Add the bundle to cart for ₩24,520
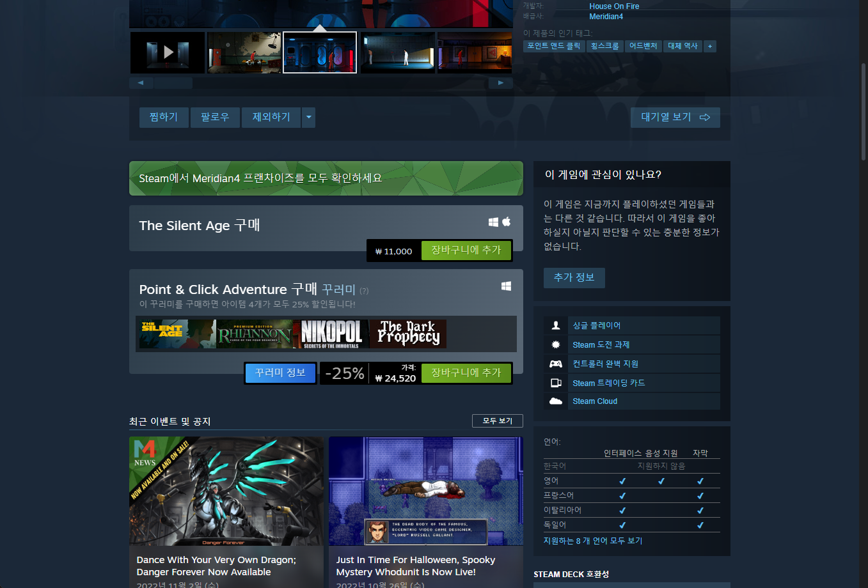The height and width of the screenshot is (588, 868). 466,373
